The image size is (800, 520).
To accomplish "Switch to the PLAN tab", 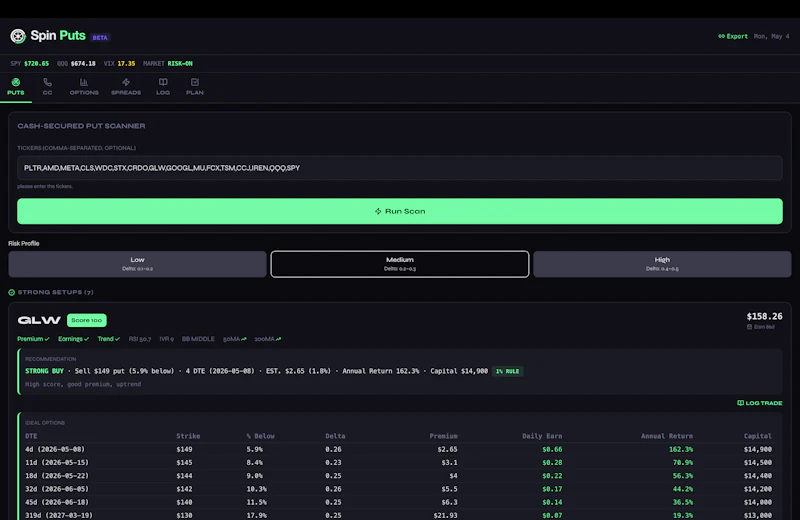I will click(195, 87).
